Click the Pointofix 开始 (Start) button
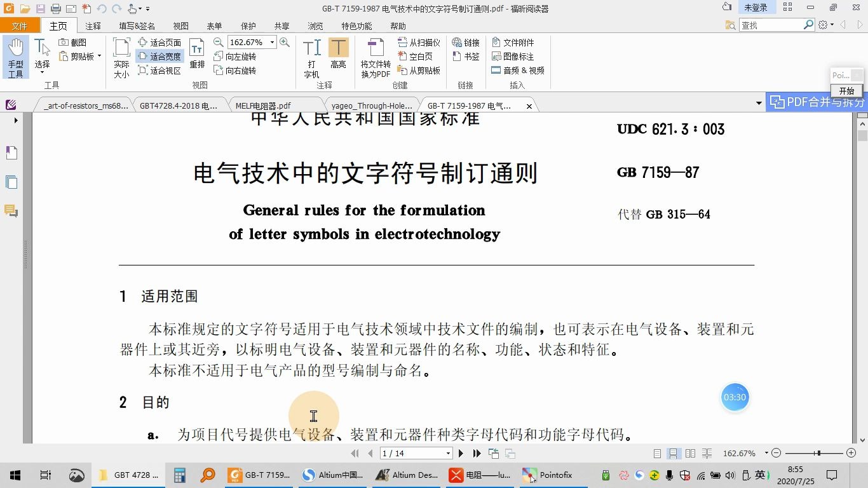868x488 pixels. (x=846, y=91)
